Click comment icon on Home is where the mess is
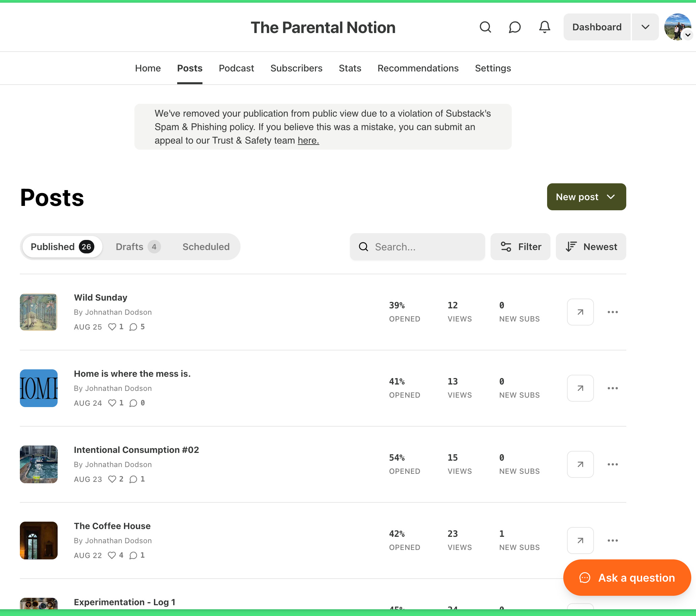This screenshot has width=696, height=616. tap(133, 403)
